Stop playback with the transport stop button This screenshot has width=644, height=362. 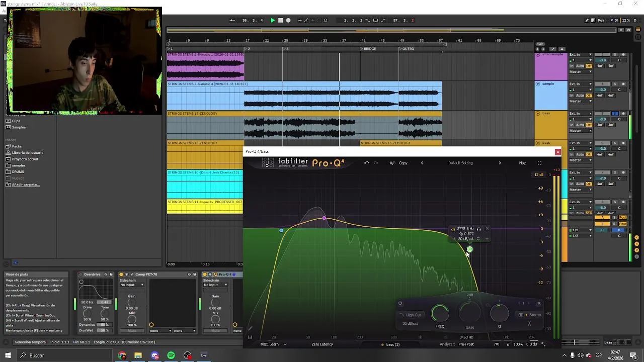pyautogui.click(x=280, y=21)
